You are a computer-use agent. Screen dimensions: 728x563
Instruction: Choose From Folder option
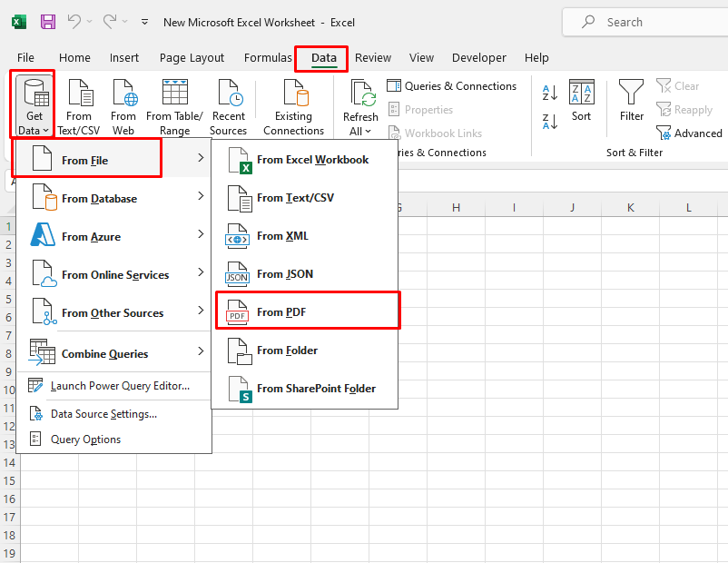[305, 351]
